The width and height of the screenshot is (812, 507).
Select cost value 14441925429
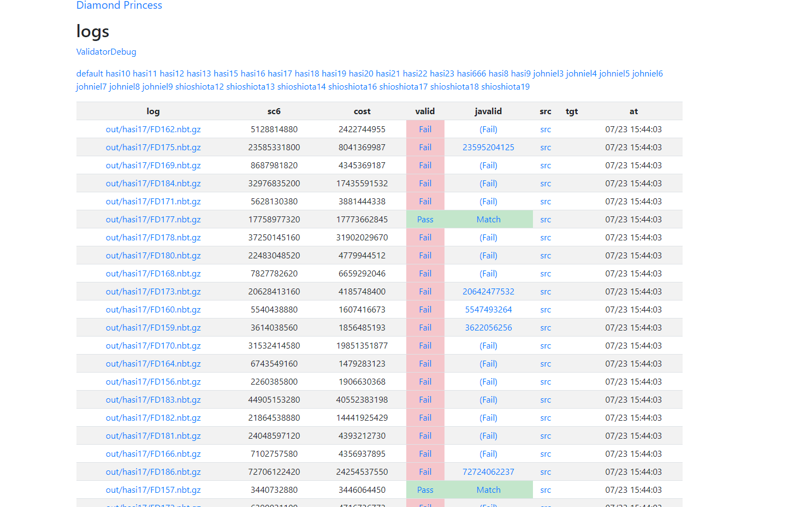[362, 418]
